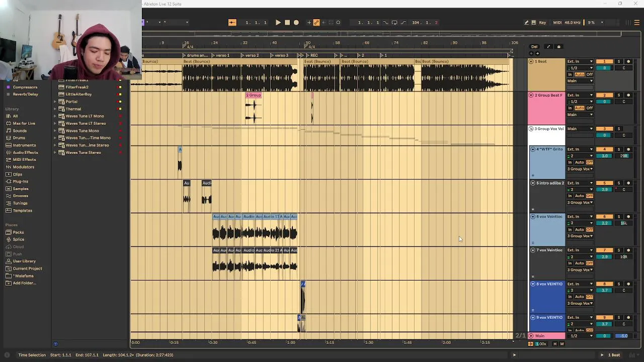Solo the 1 Beat track
Image resolution: width=644 pixels, height=362 pixels.
pyautogui.click(x=619, y=61)
